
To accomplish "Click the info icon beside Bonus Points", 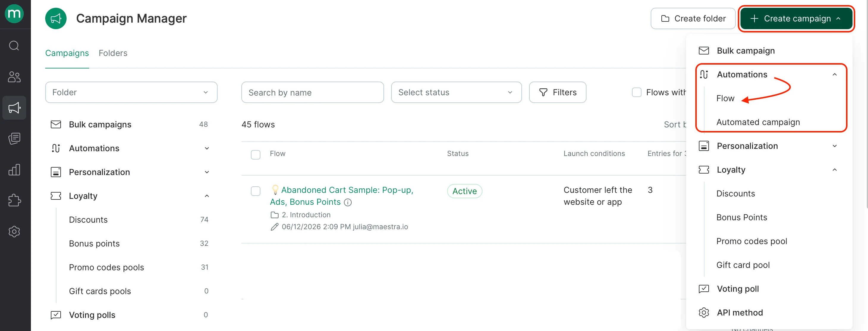I will point(348,202).
